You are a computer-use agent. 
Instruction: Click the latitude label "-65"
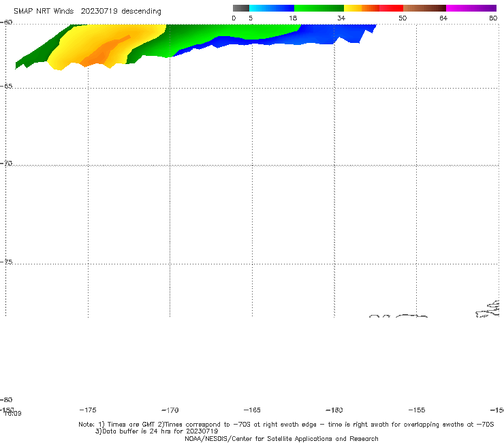(6, 87)
